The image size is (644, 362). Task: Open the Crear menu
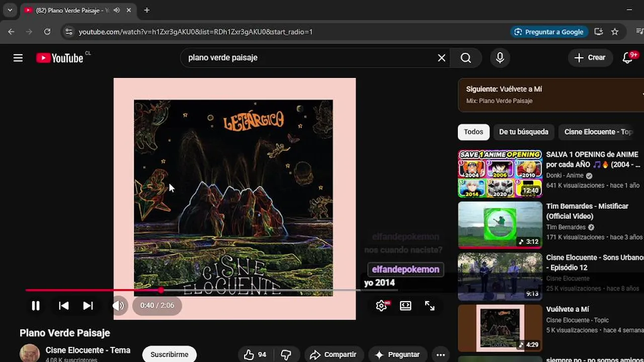coord(590,58)
